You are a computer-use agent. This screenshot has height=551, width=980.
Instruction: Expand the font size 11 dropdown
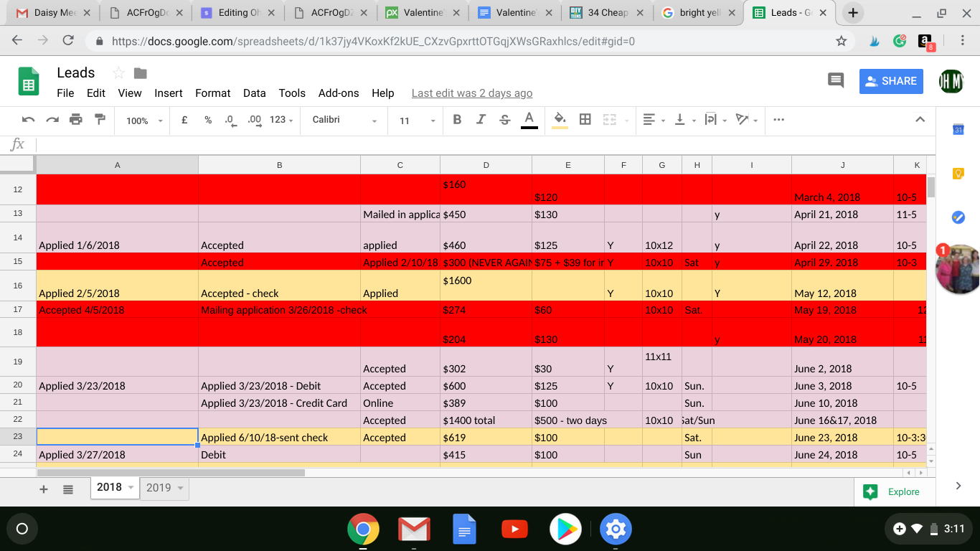[417, 121]
